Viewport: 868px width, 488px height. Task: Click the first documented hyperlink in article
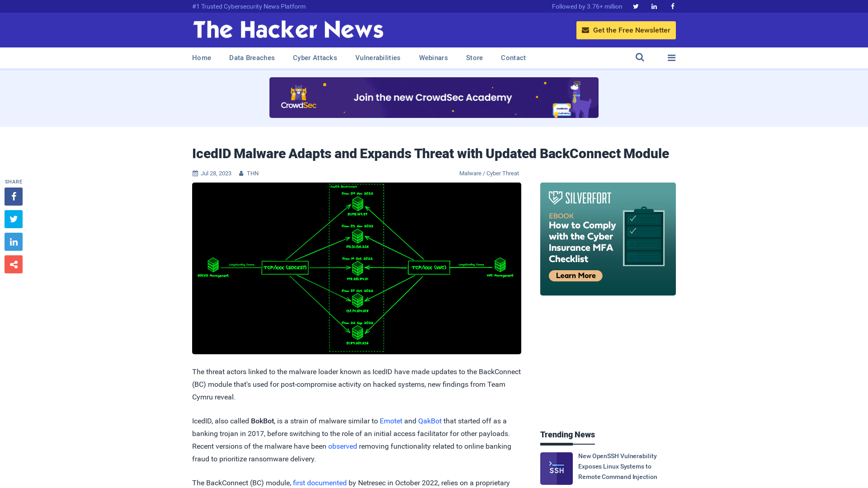pyautogui.click(x=320, y=483)
